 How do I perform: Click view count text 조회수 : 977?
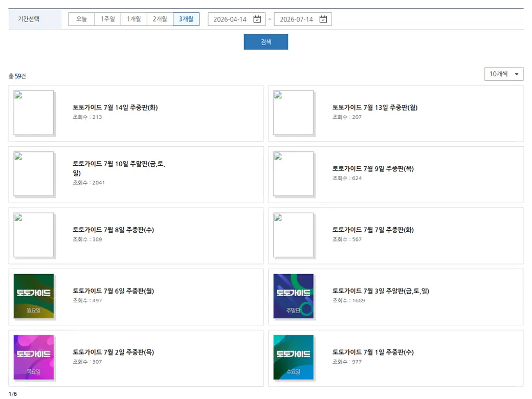(347, 362)
